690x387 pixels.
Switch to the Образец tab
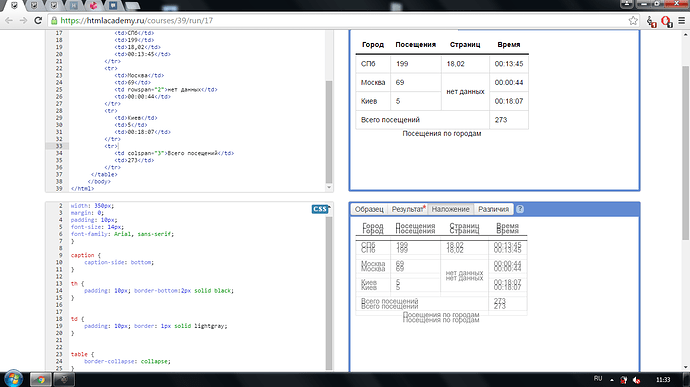(x=369, y=209)
